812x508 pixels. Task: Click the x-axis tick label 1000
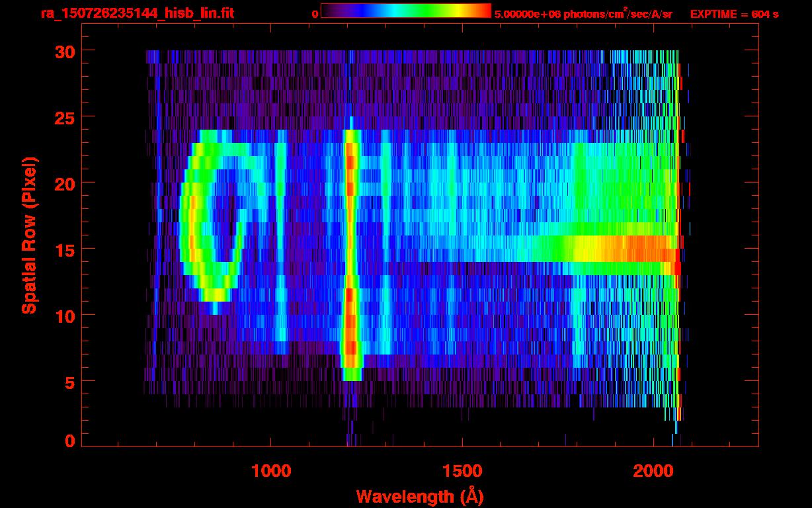coord(271,470)
